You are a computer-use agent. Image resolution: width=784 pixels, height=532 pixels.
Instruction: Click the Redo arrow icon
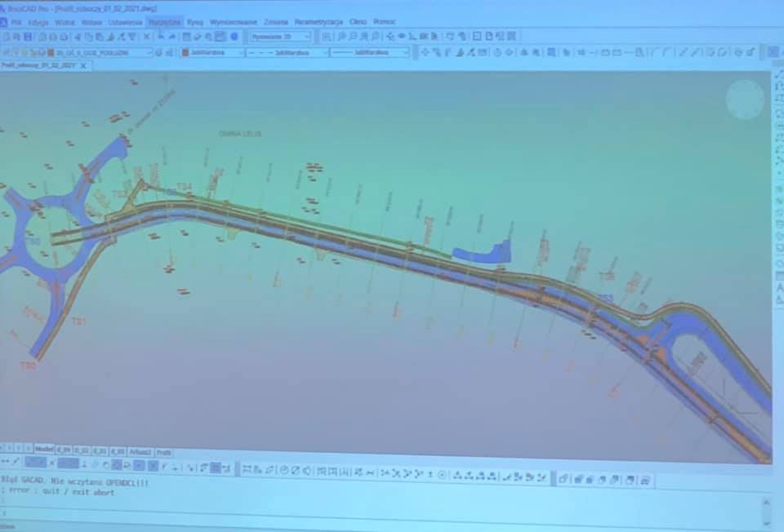coord(172,37)
